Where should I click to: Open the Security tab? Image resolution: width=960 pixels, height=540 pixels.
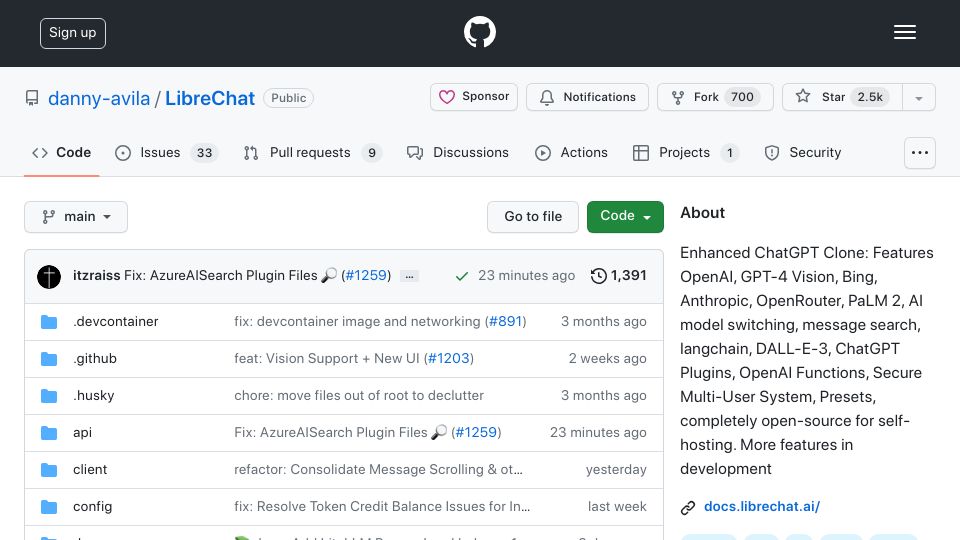pyautogui.click(x=803, y=152)
